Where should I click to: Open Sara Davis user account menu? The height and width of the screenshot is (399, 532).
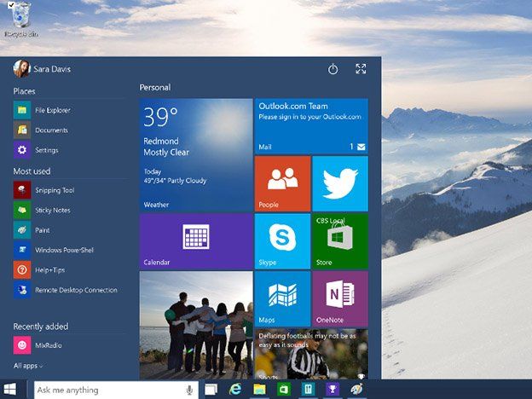[x=42, y=69]
